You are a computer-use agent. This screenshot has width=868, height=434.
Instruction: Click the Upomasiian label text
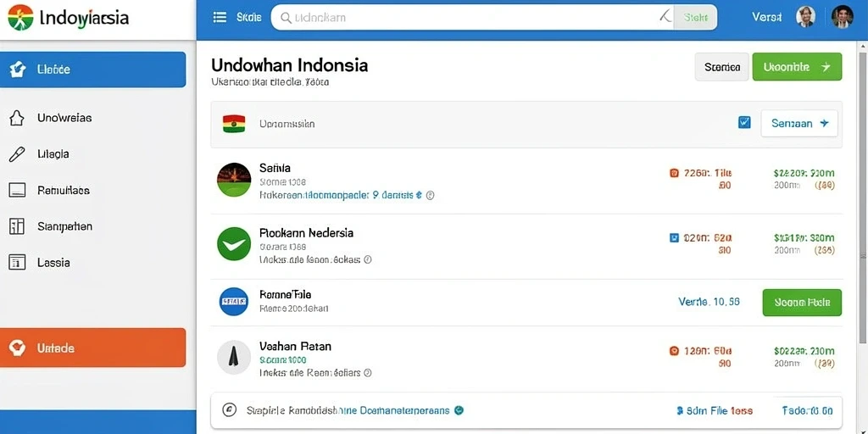pyautogui.click(x=287, y=124)
